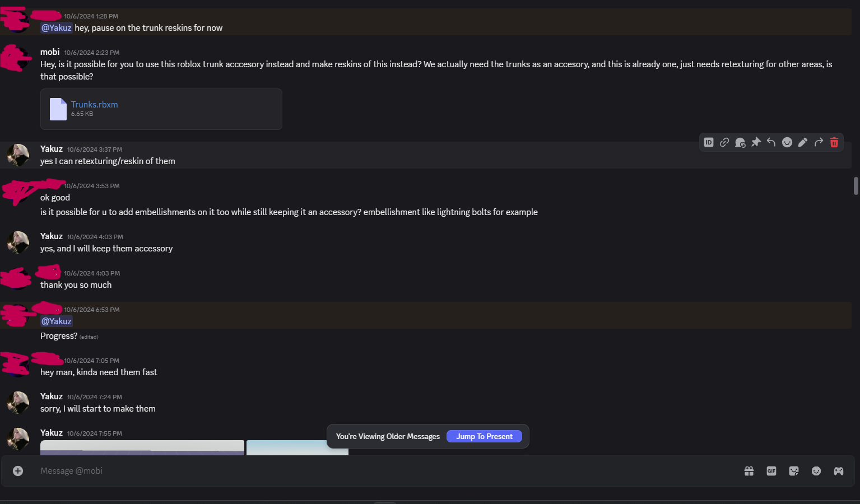
Task: Download the Trunks.rbxm file link
Action: (94, 105)
